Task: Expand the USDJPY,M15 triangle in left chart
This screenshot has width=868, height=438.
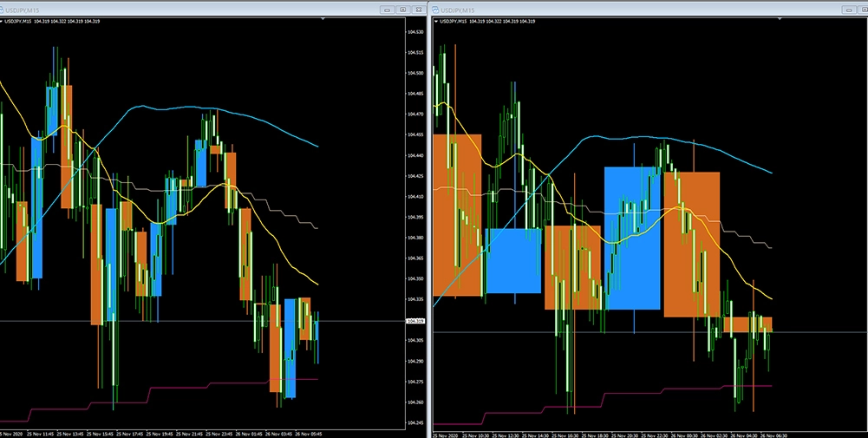Action: (x=2, y=22)
